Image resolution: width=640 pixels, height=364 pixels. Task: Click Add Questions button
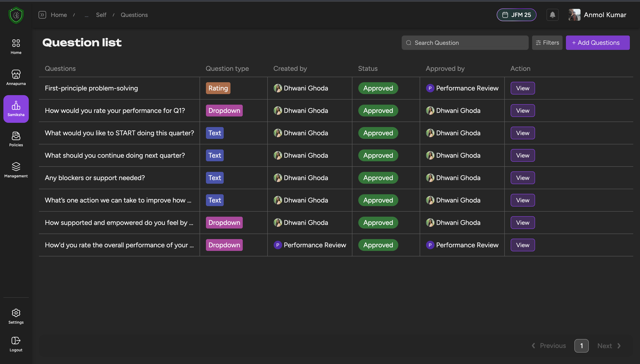(597, 43)
